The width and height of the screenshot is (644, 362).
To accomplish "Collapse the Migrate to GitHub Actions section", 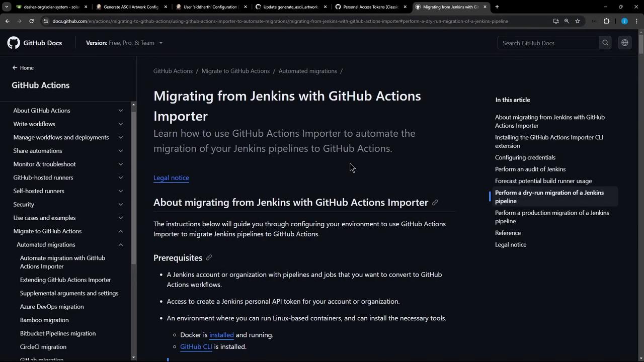I will (x=121, y=231).
